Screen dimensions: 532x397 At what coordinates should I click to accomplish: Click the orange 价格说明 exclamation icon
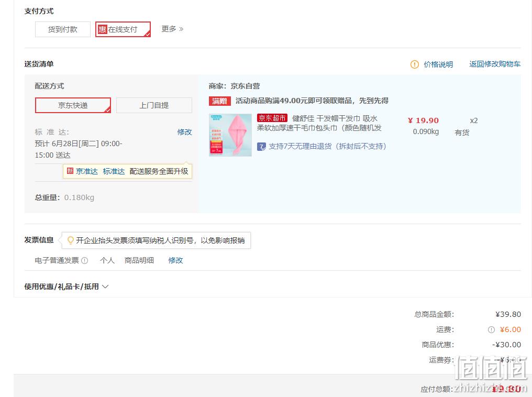415,64
